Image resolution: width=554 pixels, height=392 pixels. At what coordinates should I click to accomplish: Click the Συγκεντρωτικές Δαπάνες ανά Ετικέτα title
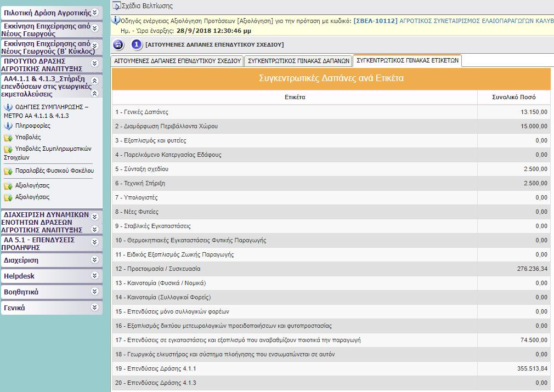tap(331, 78)
